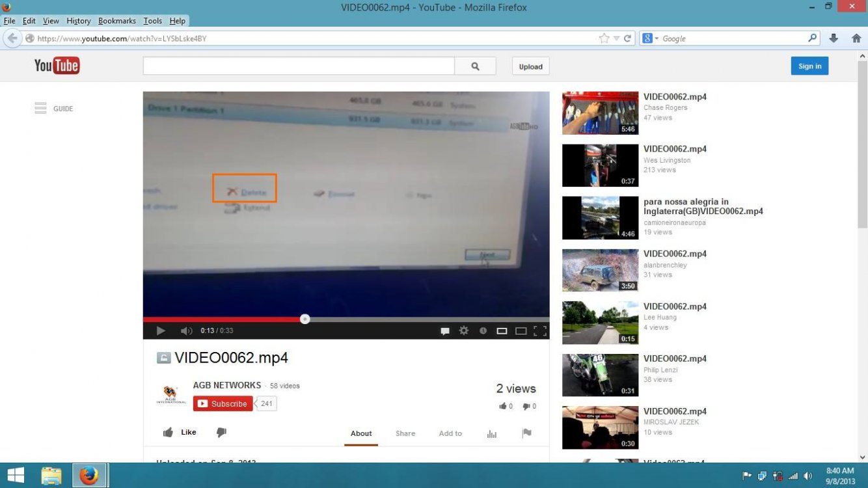
Task: Subscribe to AGB NETWORKS
Action: point(223,403)
